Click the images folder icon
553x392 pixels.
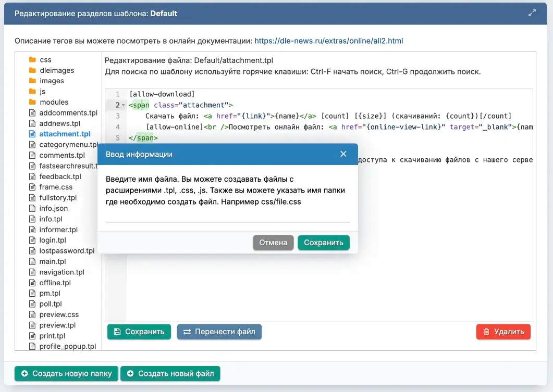click(32, 81)
